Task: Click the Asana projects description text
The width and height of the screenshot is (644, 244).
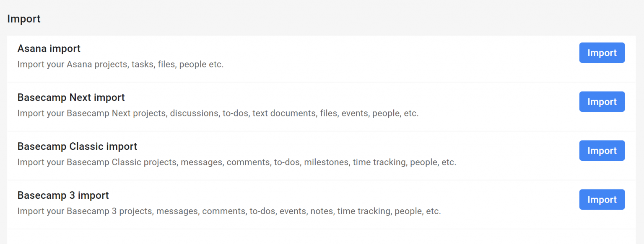Action: [120, 64]
